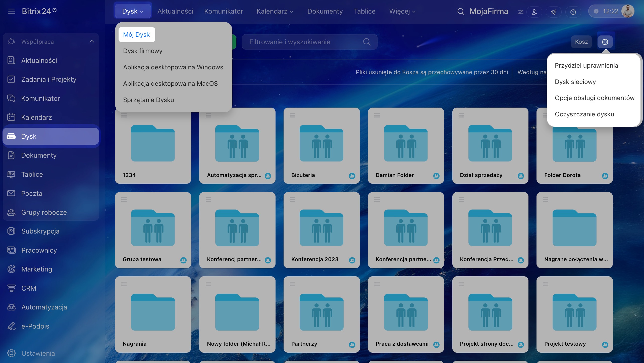Screen dimensions: 644x363
Task: Click the Kosz button
Action: point(581,42)
